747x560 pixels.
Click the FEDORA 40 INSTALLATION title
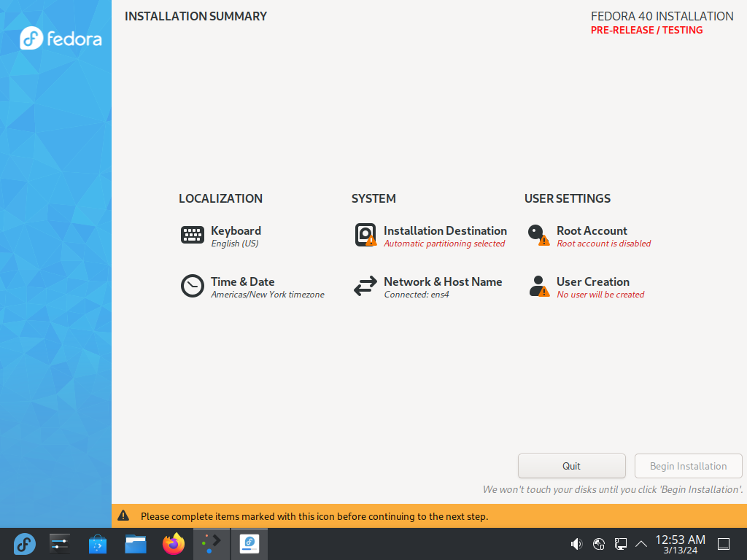662,16
